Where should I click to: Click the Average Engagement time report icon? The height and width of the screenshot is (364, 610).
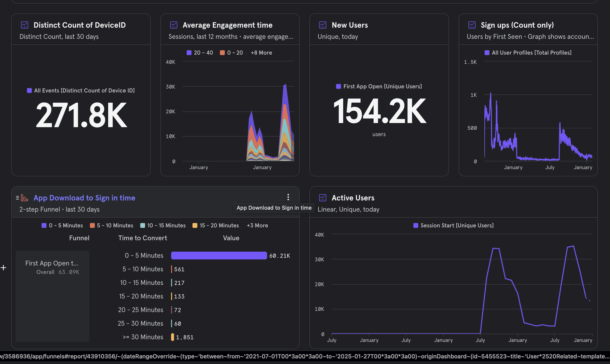pyautogui.click(x=174, y=25)
